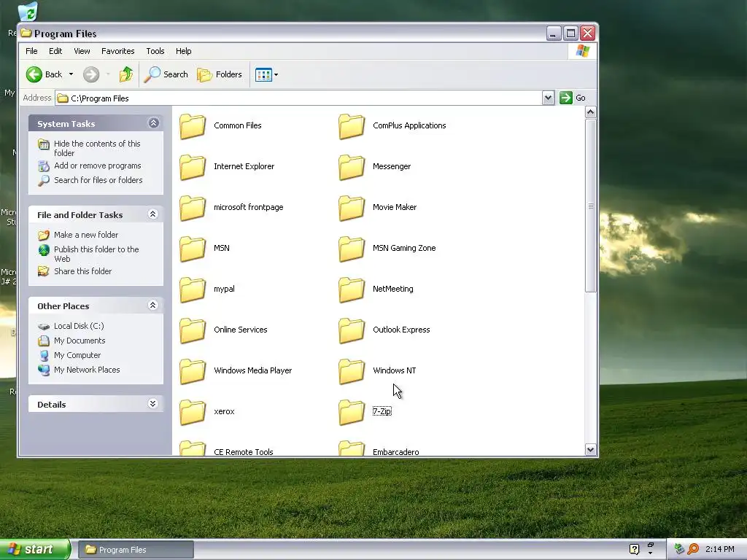
Task: Select the Windows NT folder icon
Action: [352, 372]
